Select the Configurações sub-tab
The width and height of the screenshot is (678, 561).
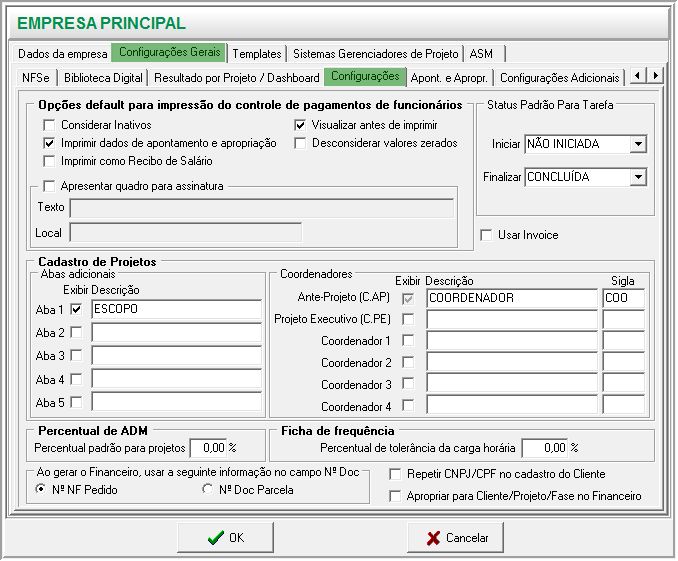click(x=365, y=77)
